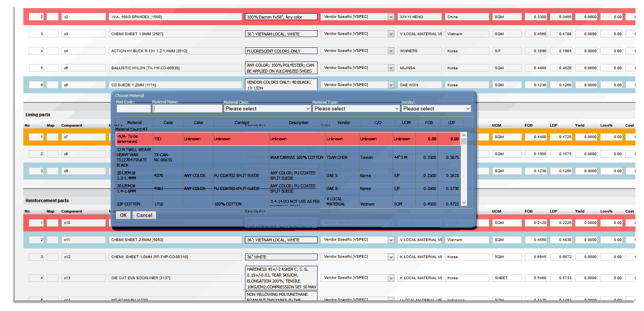
Task: Click the Reinforcement parts section heading
Action: pyautogui.click(x=47, y=201)
